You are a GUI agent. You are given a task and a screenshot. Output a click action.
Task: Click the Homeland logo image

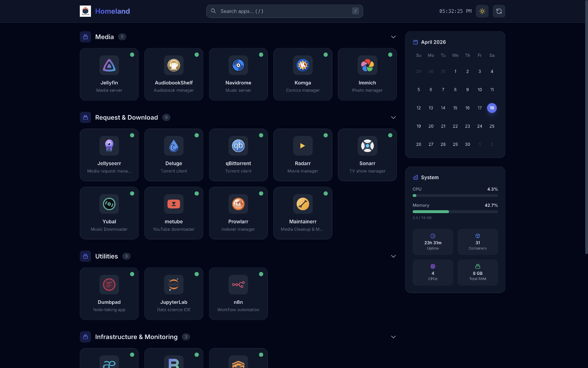[85, 11]
